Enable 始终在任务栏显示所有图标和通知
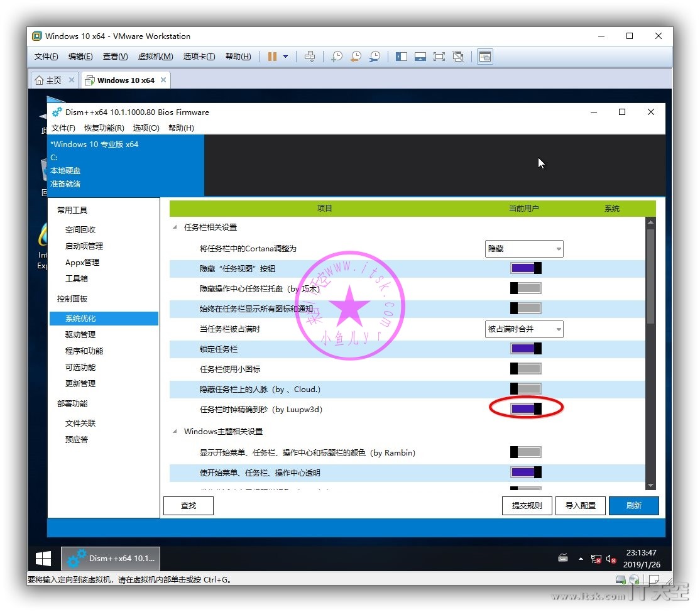 526,309
